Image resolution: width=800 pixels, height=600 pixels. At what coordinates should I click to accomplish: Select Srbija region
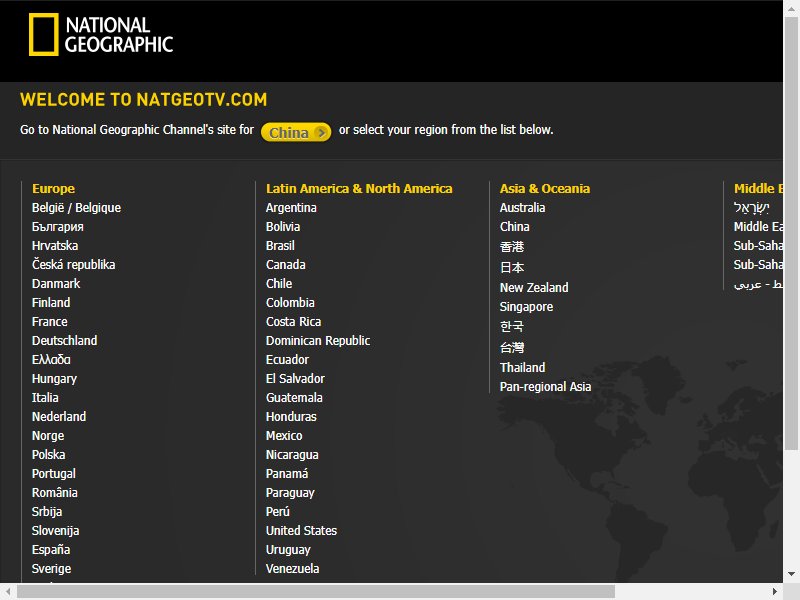(47, 511)
